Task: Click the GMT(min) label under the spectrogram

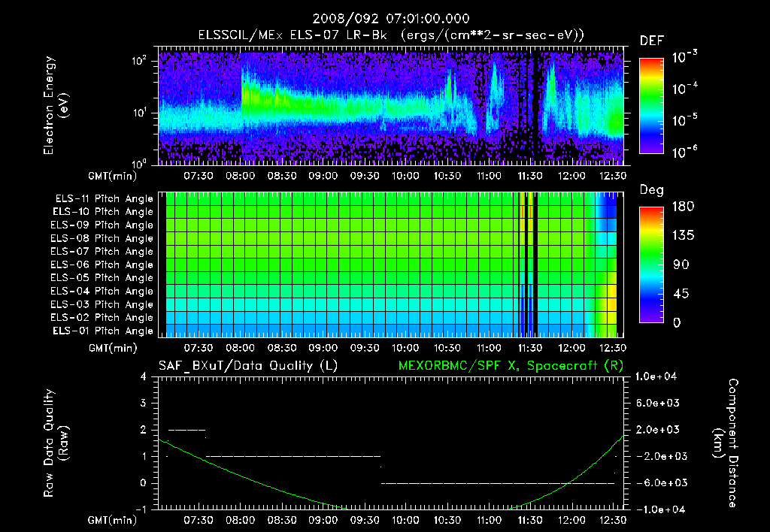Action: coord(113,176)
